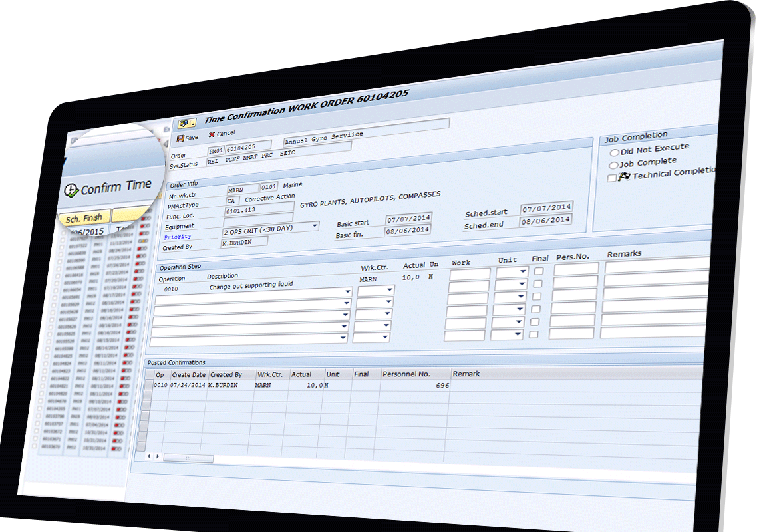Select the Did Not Execute option
This screenshot has width=763, height=532.
pyautogui.click(x=614, y=152)
